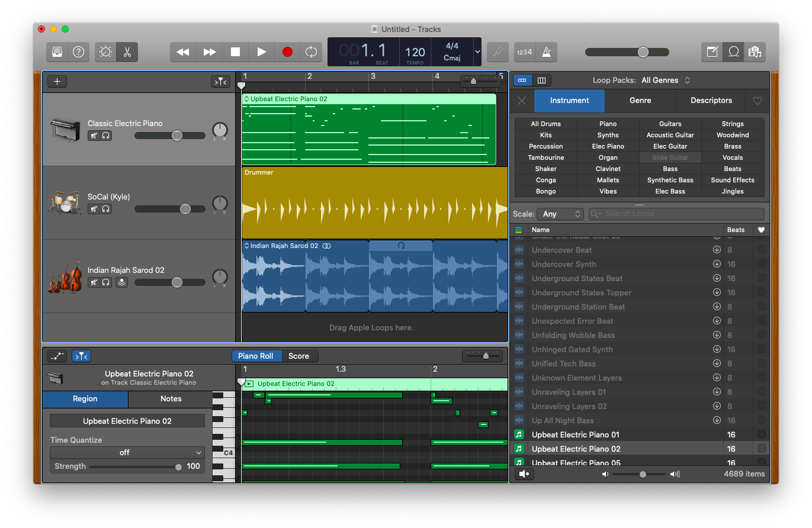Screen dimensions: 812x528
Task: Select the Smart Controls knob icon
Action: tap(105, 51)
